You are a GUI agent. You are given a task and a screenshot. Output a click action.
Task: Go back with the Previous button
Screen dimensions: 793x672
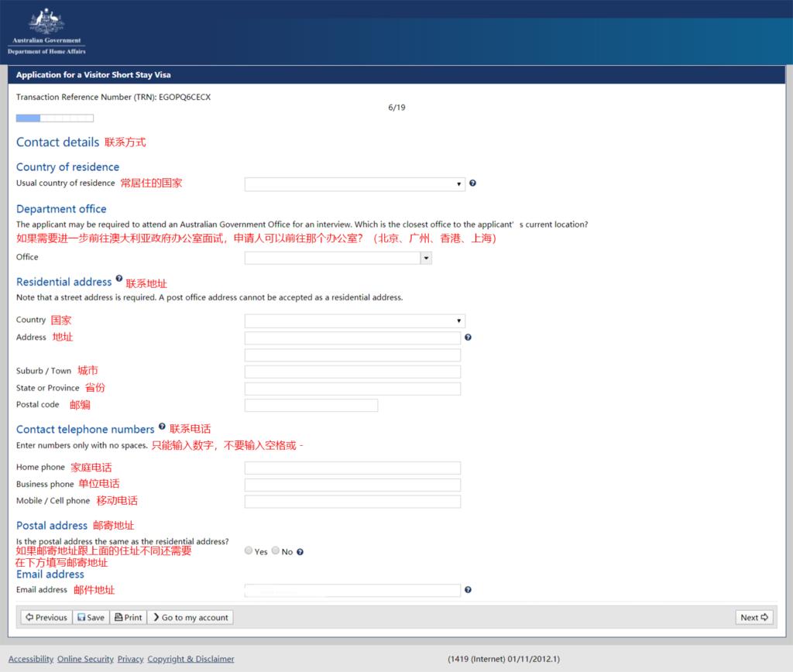coord(46,617)
